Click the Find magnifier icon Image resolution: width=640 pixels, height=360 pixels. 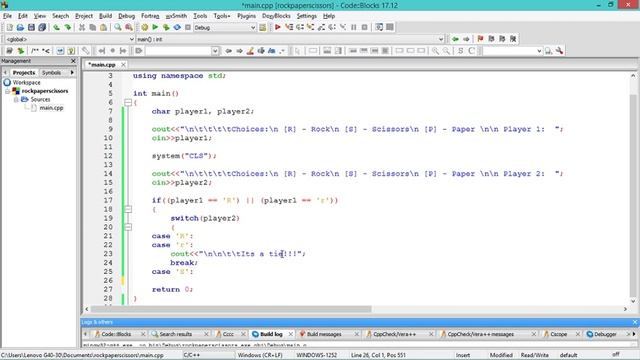[118, 27]
